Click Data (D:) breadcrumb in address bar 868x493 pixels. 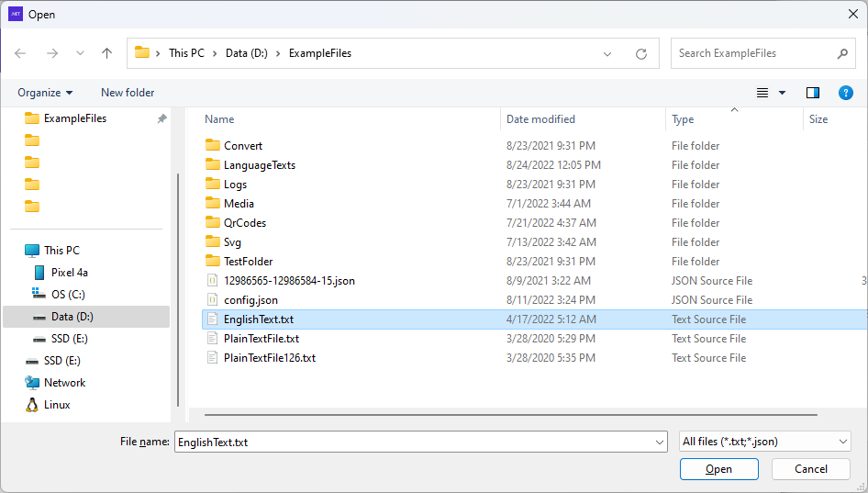pyautogui.click(x=246, y=53)
